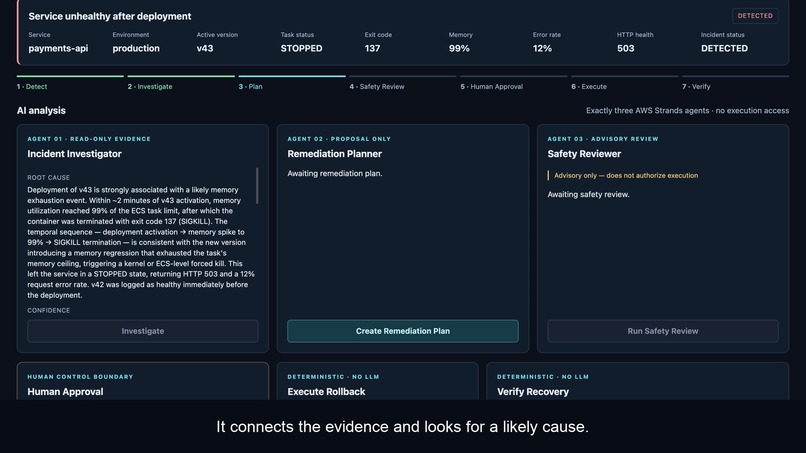The width and height of the screenshot is (806, 453).
Task: Click the DETECTED status badge
Action: pyautogui.click(x=755, y=16)
